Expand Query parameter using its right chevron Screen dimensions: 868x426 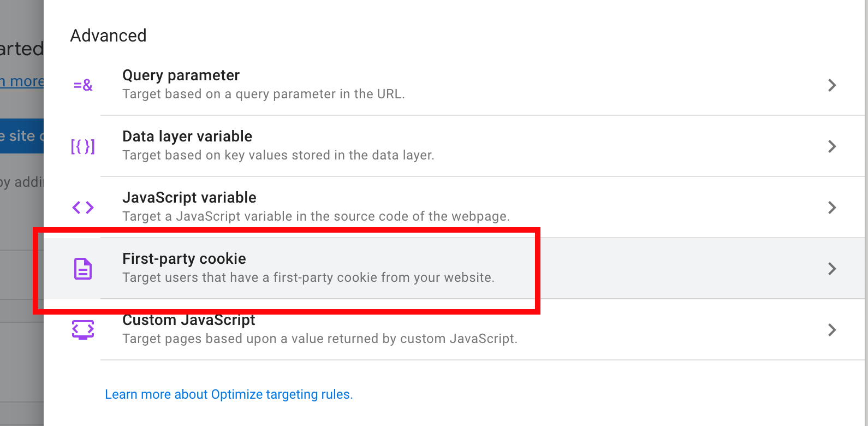click(832, 85)
